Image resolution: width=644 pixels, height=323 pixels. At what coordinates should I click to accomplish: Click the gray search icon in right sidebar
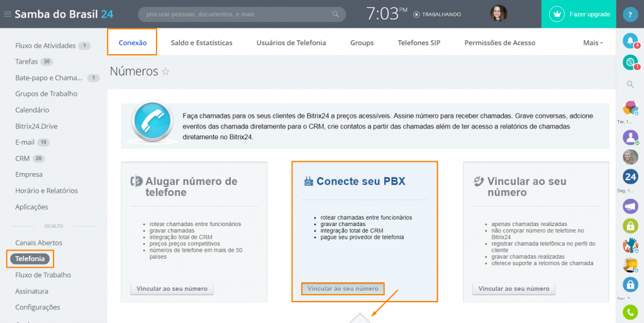630,84
